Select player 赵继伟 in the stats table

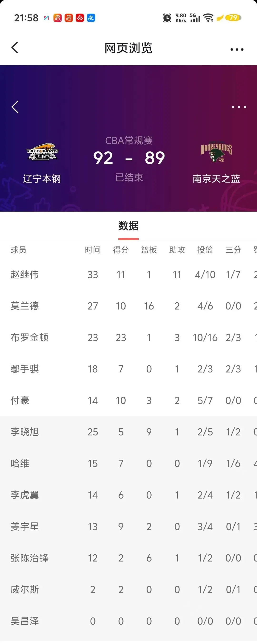pyautogui.click(x=25, y=275)
